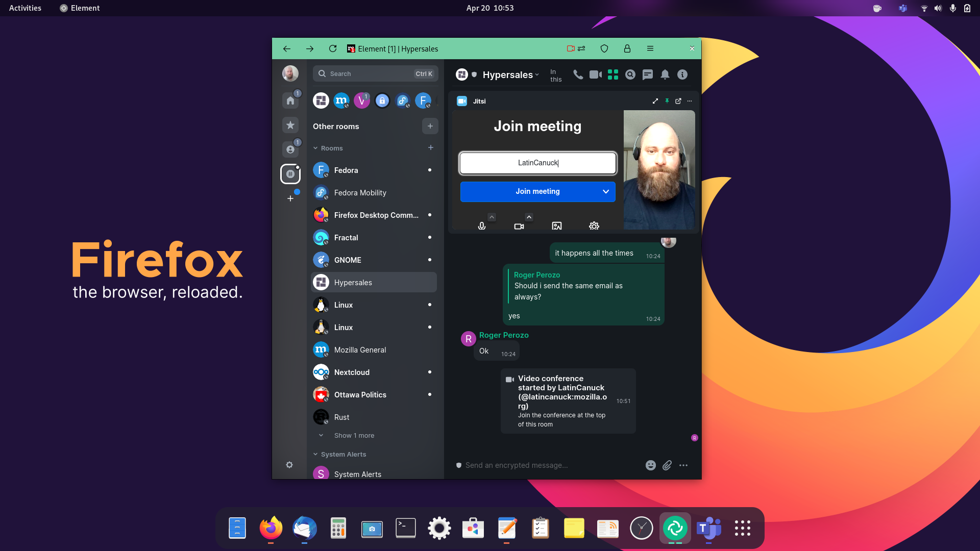Open room search magnifier in header
This screenshot has width=980, height=551.
click(x=630, y=74)
